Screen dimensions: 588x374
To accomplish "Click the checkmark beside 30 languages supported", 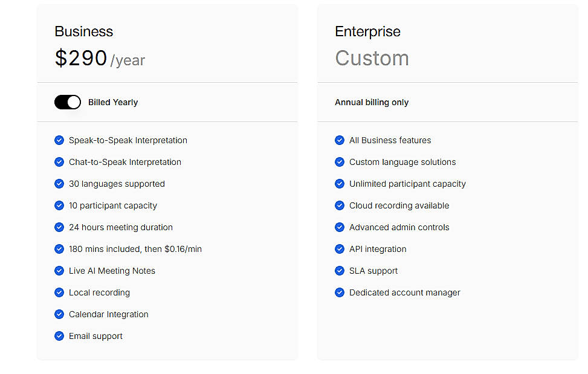I will click(x=59, y=184).
